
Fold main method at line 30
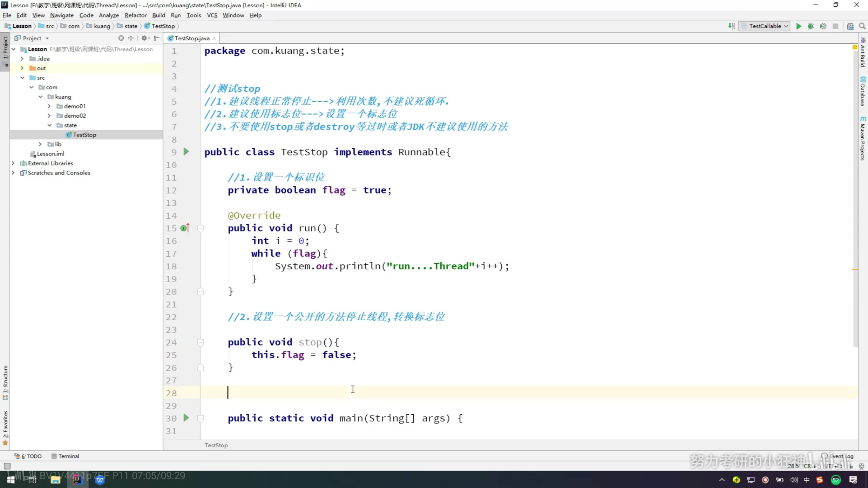coord(200,418)
